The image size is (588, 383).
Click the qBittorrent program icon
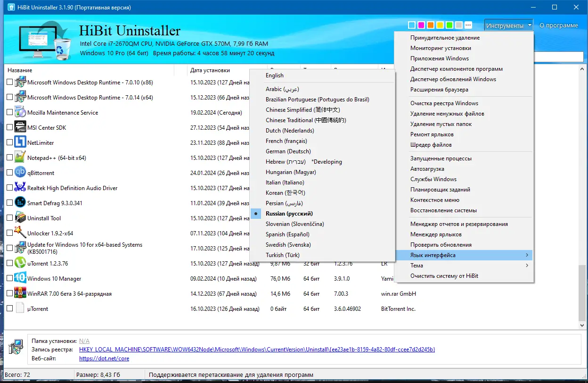20,173
